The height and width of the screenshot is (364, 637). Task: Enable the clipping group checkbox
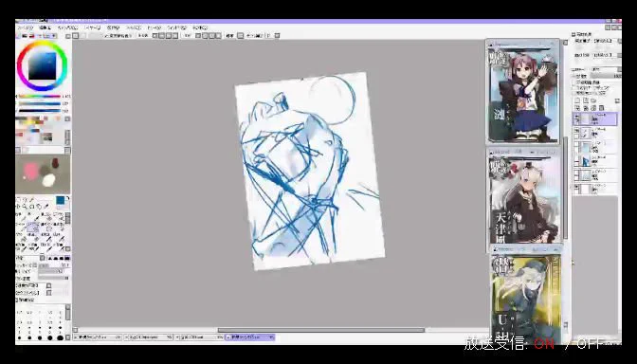point(573,88)
